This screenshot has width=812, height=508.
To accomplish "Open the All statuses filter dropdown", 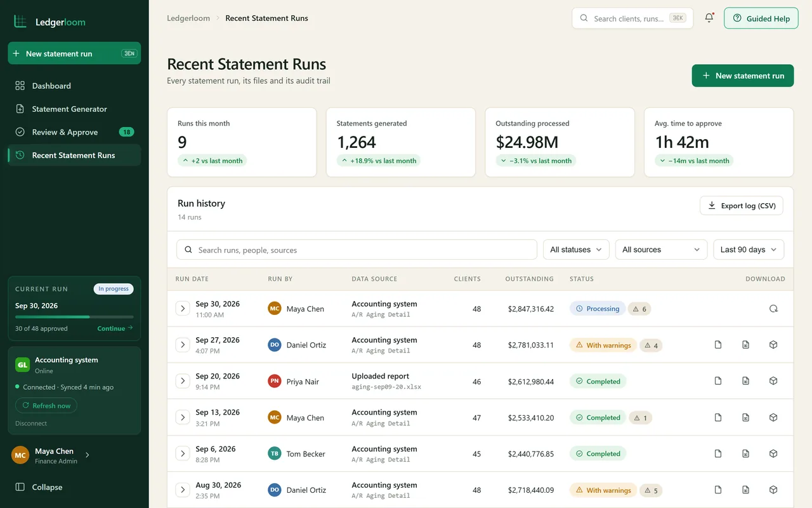I will point(576,250).
